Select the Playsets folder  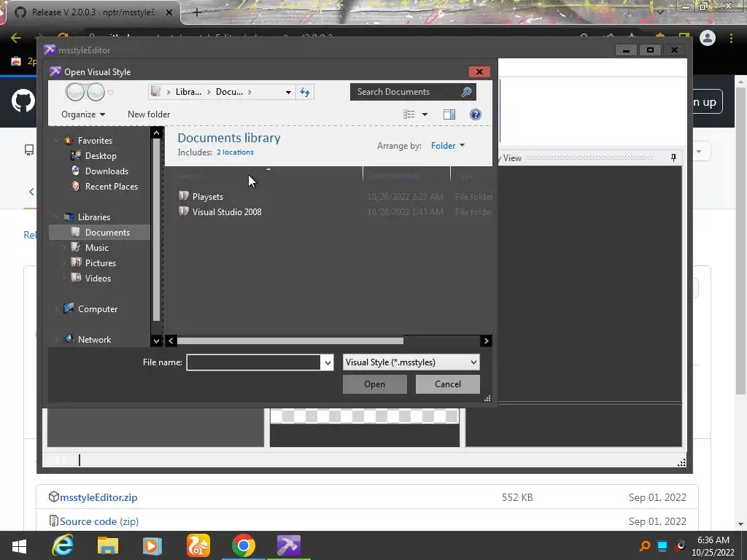click(x=201, y=197)
